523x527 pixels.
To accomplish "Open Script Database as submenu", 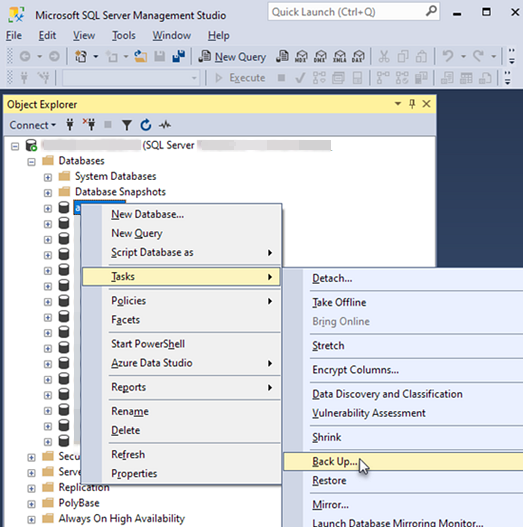I will click(181, 252).
